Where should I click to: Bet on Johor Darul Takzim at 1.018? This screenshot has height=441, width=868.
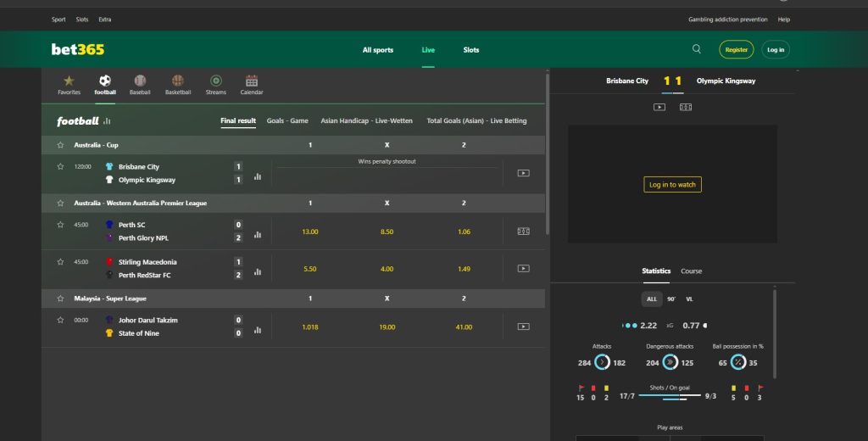click(x=310, y=327)
